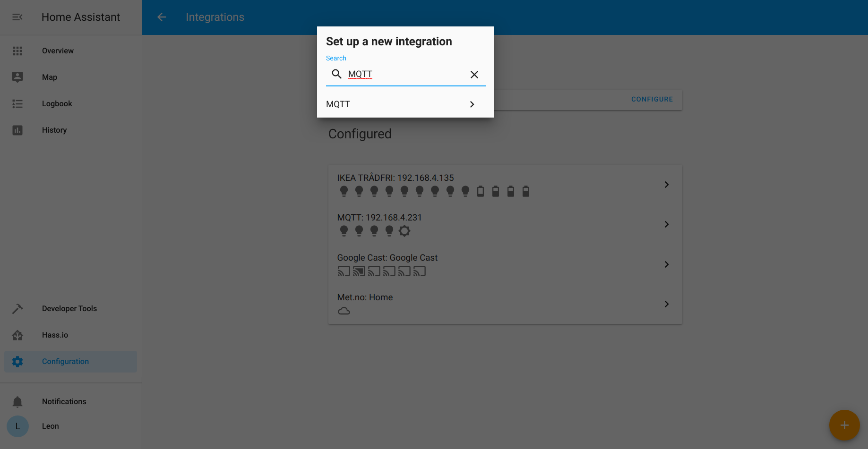The image size is (868, 449).
Task: Click the Configuration gear icon
Action: click(17, 361)
